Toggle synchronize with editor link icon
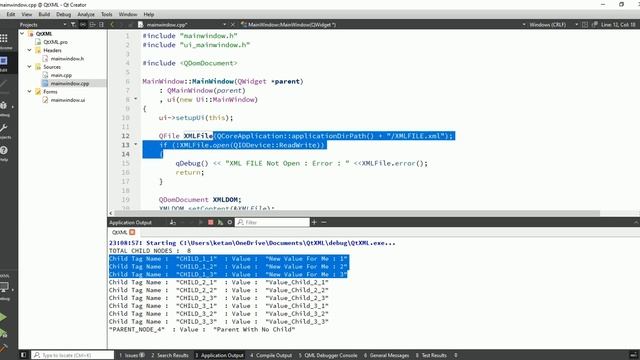The width and height of the screenshot is (640, 360). tap(83, 24)
